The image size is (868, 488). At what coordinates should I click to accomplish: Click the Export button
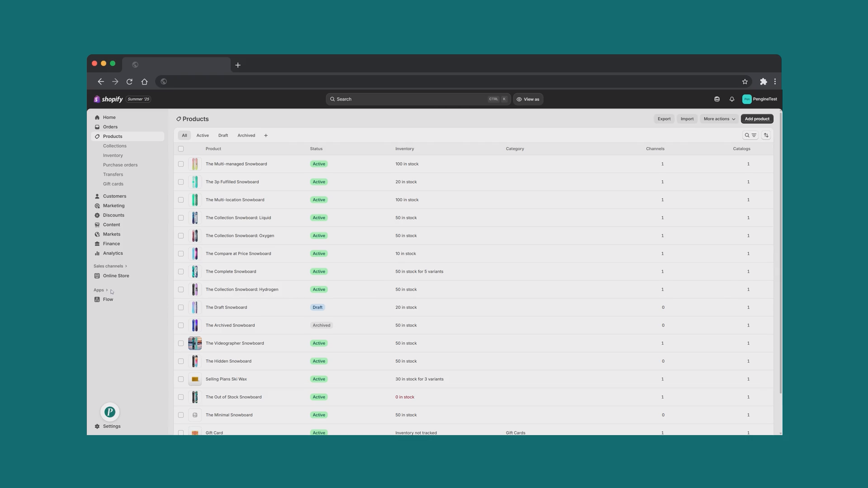point(664,119)
